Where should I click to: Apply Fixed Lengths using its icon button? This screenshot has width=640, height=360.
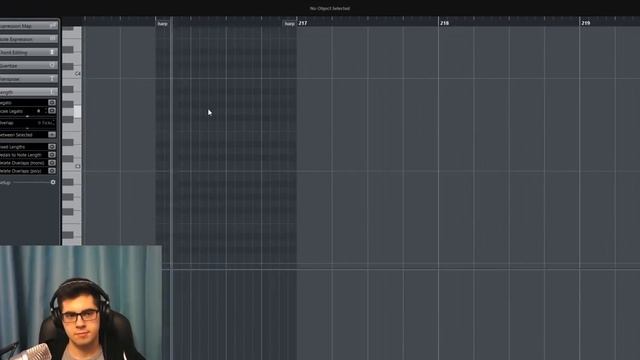(52, 147)
